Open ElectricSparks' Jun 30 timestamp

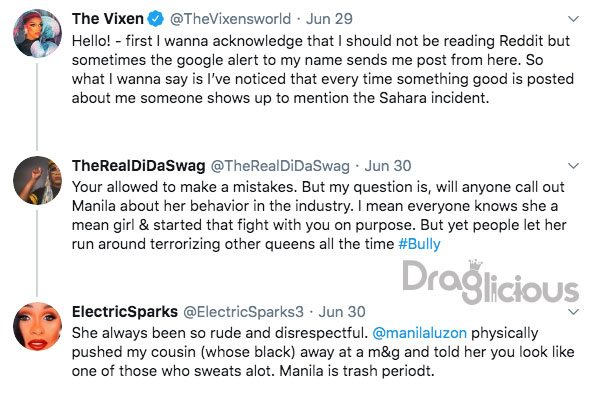pyautogui.click(x=342, y=312)
